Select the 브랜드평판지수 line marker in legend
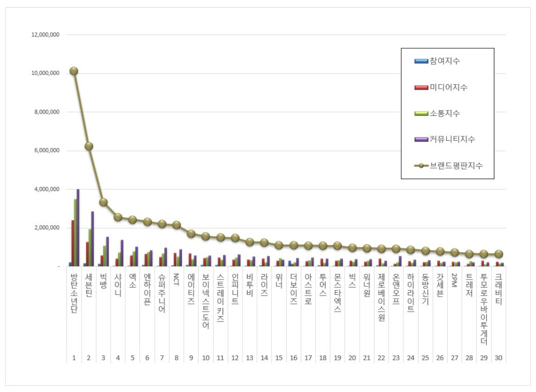Image resolution: width=536 pixels, height=392 pixels. click(x=421, y=166)
